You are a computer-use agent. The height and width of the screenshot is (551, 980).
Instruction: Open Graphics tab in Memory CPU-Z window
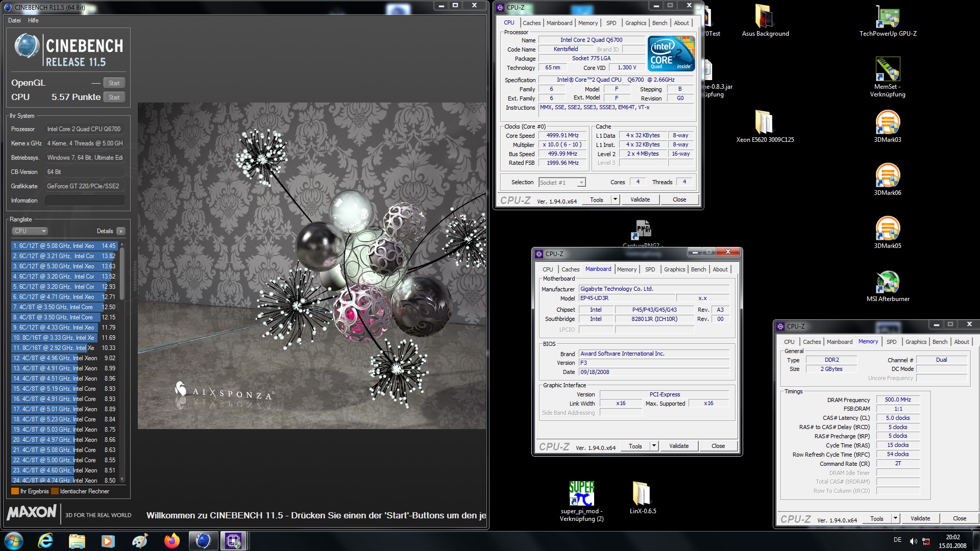click(x=916, y=342)
